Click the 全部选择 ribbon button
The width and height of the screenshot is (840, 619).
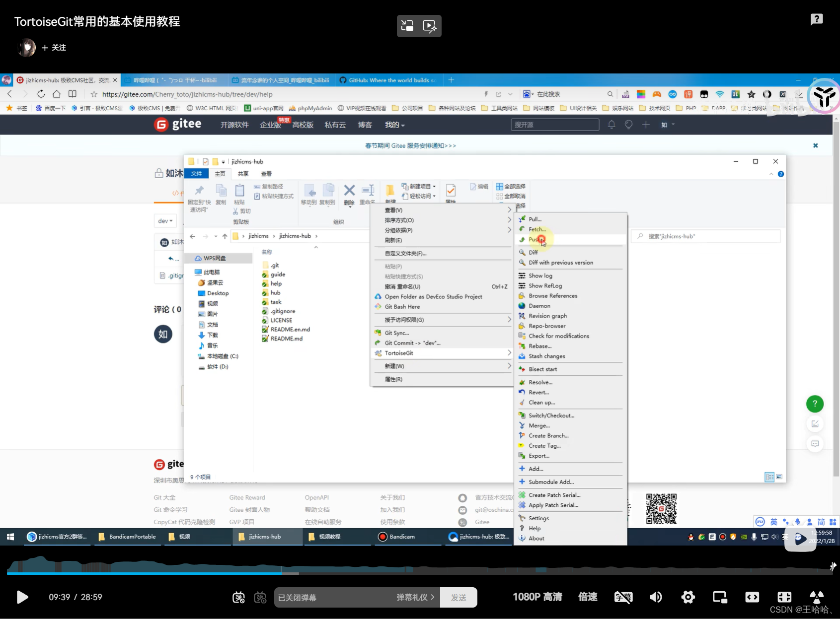pyautogui.click(x=511, y=186)
